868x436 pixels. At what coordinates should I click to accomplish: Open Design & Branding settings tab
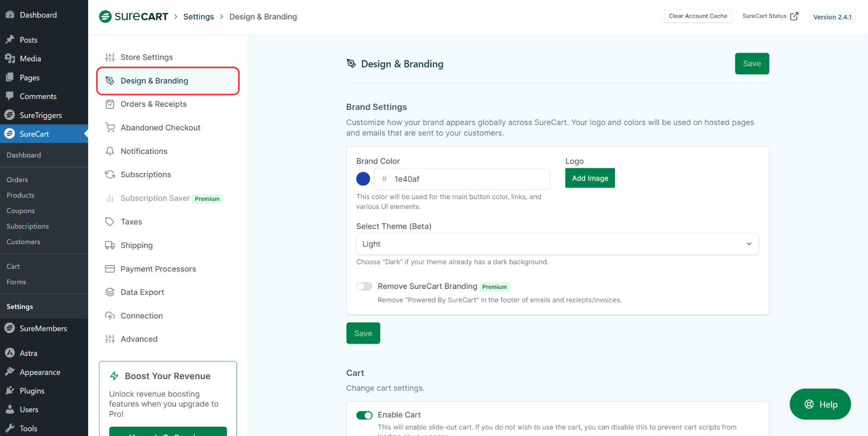click(x=168, y=81)
